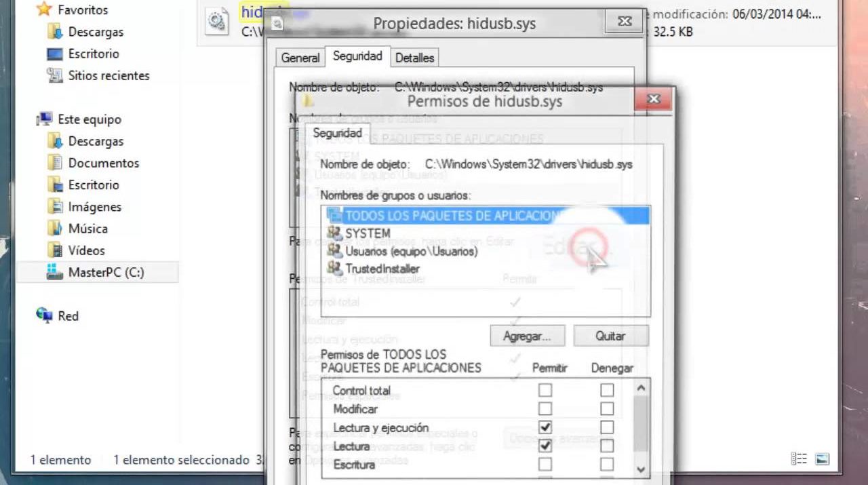Select MasterPC (C:) drive icon

55,273
